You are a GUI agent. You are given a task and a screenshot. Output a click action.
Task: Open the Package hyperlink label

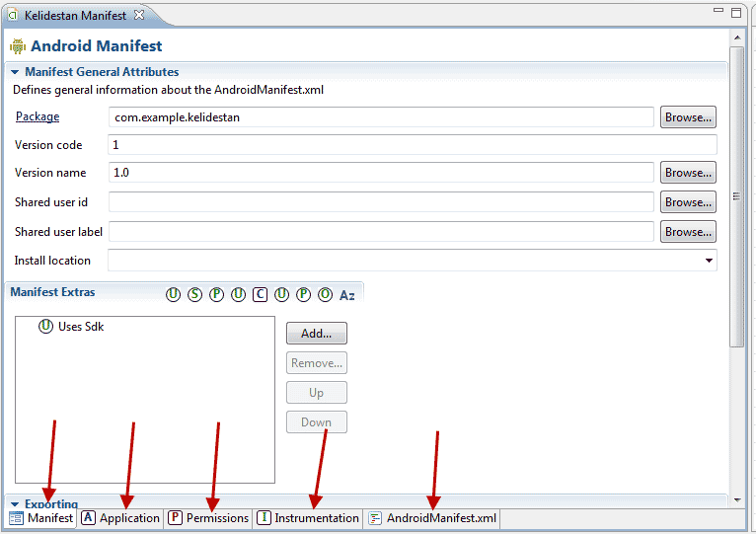38,116
